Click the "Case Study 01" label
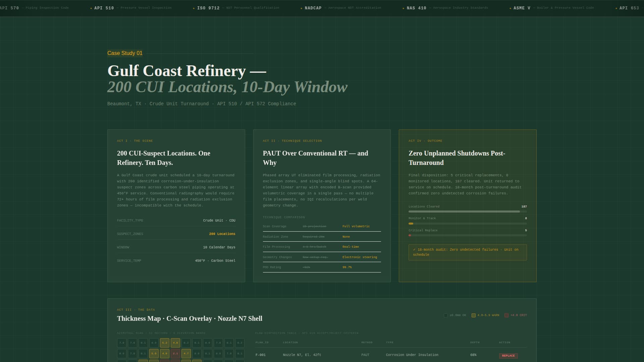 [124, 53]
